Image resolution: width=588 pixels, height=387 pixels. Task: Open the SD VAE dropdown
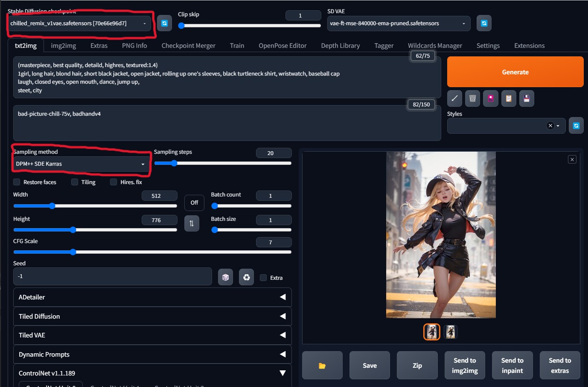399,23
